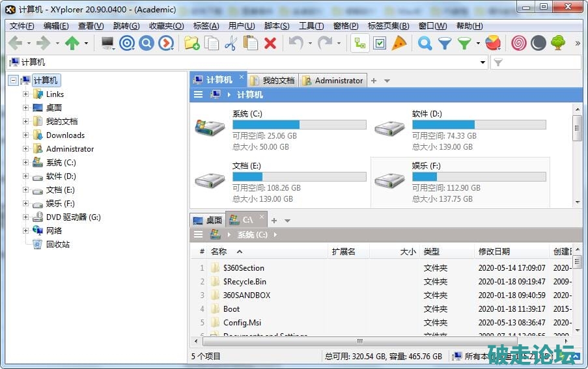The width and height of the screenshot is (588, 369).
Task: Select 回收站 in the folder tree
Action: (x=58, y=244)
